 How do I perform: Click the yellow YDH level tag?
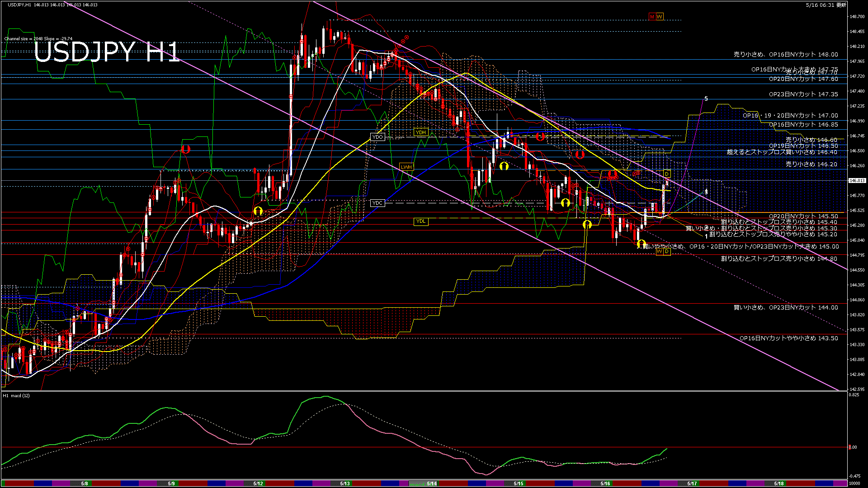pos(421,132)
